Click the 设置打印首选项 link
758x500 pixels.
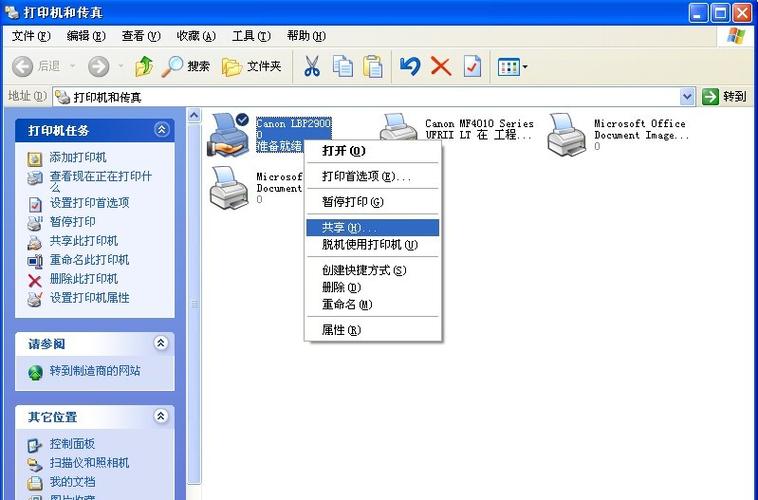pos(89,203)
